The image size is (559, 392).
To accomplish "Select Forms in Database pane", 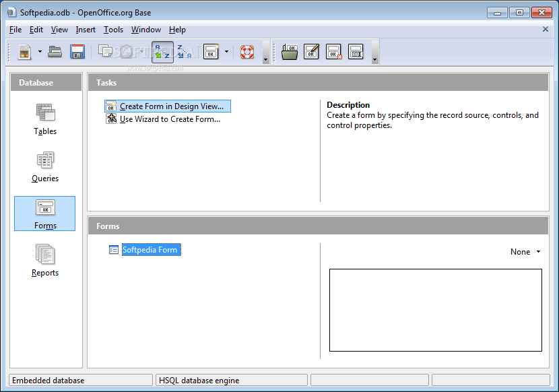I will [45, 214].
